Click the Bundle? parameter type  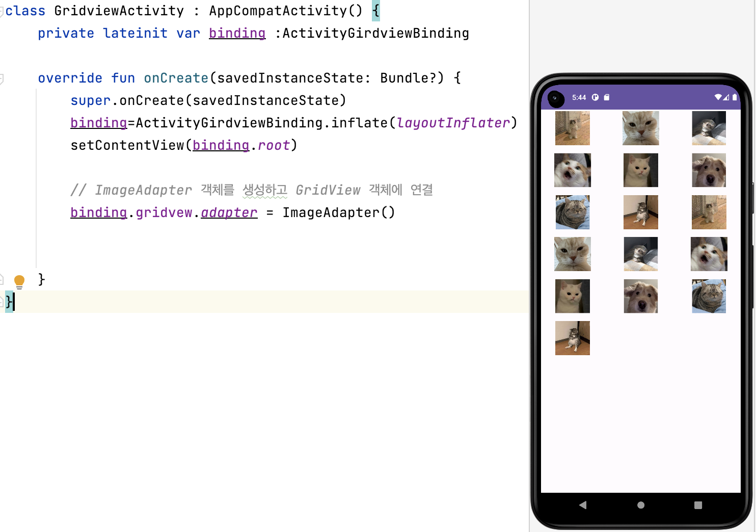tap(409, 78)
